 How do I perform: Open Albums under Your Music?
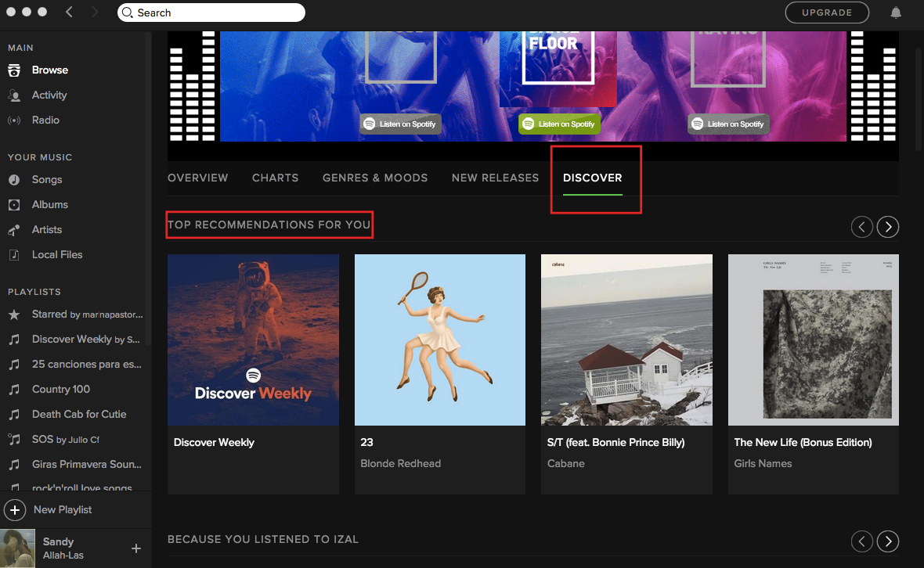[x=49, y=205]
